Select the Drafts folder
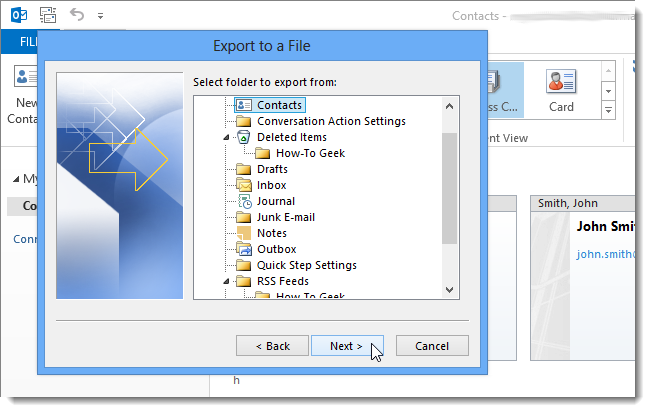This screenshot has width=650, height=412. (x=272, y=169)
